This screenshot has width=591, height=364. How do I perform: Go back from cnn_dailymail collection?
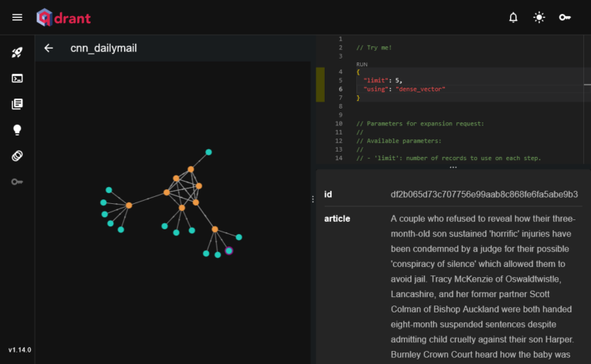[x=48, y=48]
